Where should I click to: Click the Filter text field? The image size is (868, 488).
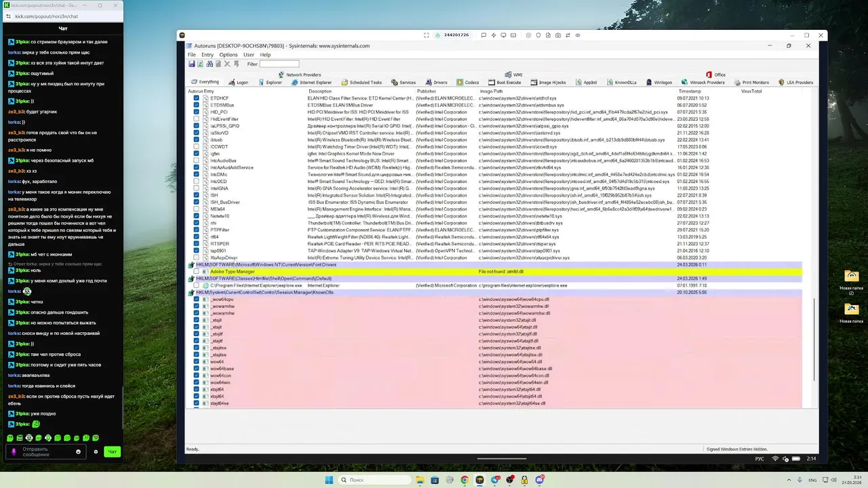pyautogui.click(x=279, y=64)
